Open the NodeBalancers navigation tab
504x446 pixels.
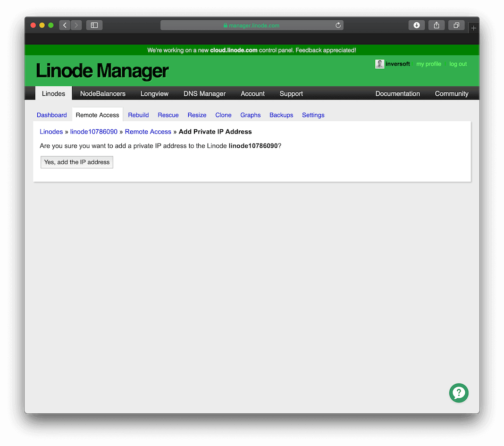coord(102,93)
